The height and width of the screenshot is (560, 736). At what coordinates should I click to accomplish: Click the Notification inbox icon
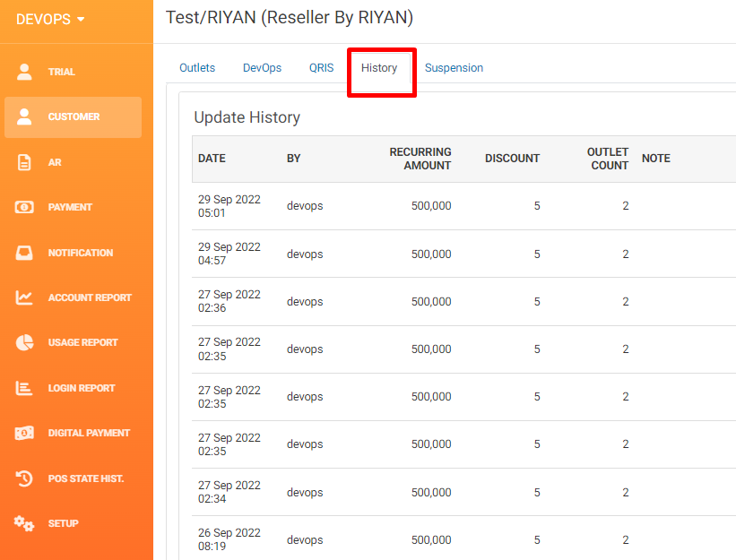24,253
